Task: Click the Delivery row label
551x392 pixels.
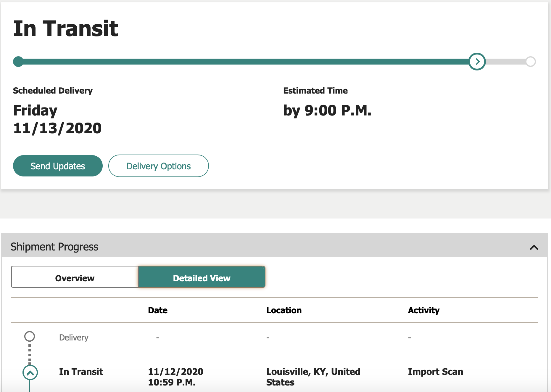Action: pos(74,338)
